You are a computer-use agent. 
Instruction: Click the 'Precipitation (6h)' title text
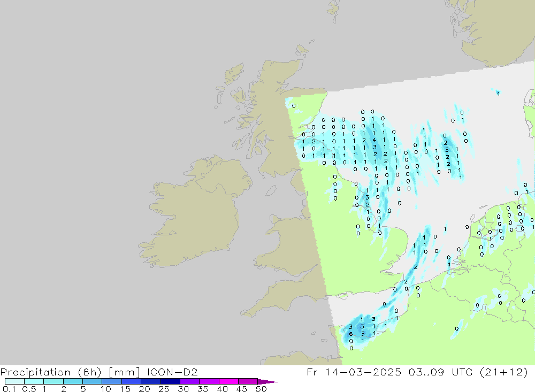tap(51, 372)
